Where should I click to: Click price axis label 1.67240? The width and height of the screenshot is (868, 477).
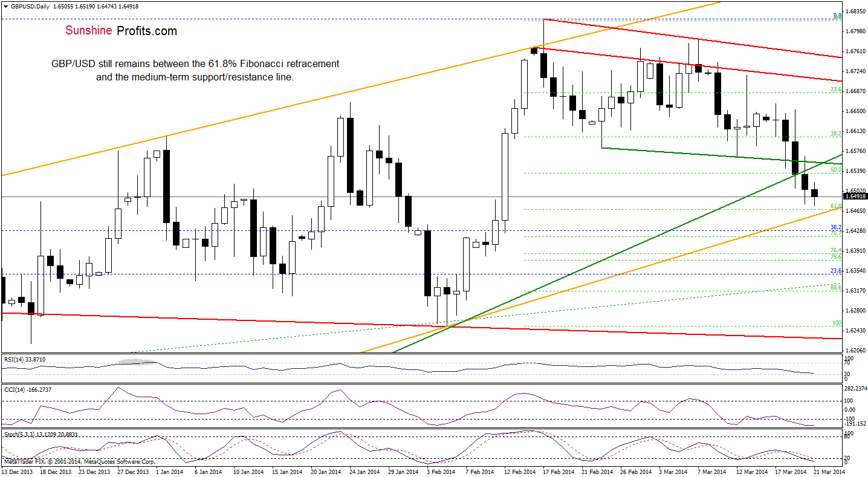pyautogui.click(x=856, y=71)
